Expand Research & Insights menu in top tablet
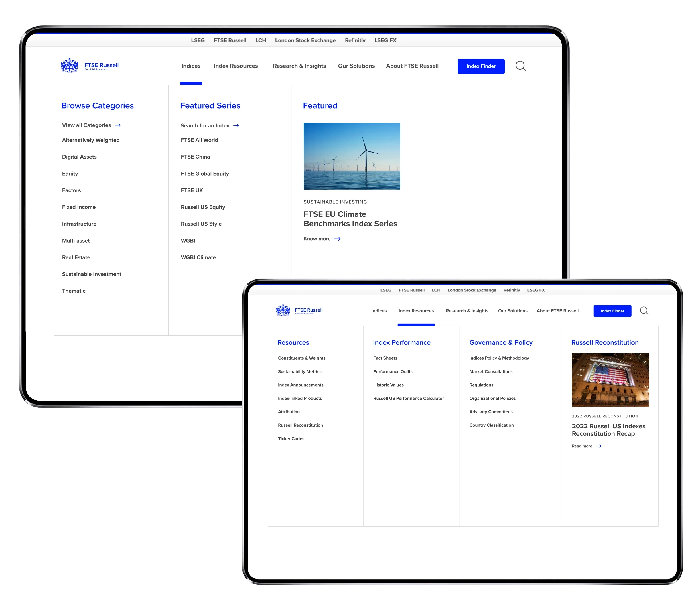 299,66
